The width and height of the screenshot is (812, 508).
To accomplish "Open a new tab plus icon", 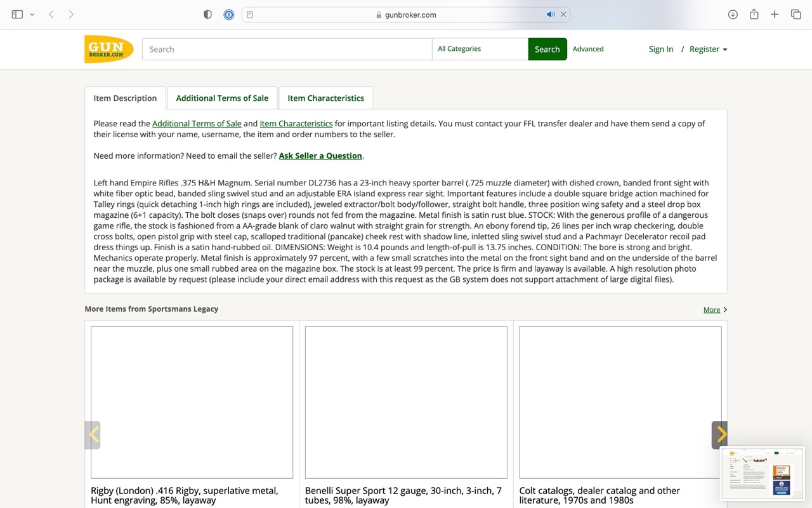I will point(775,15).
